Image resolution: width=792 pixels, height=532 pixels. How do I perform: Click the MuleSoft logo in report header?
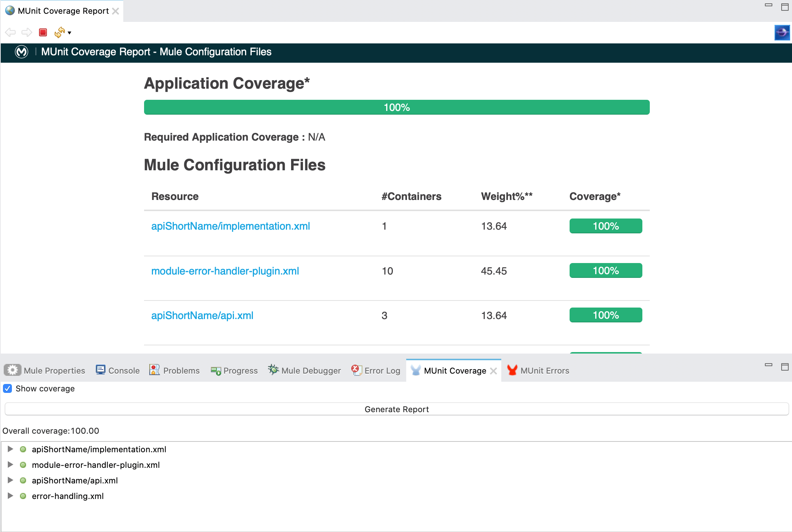click(22, 52)
